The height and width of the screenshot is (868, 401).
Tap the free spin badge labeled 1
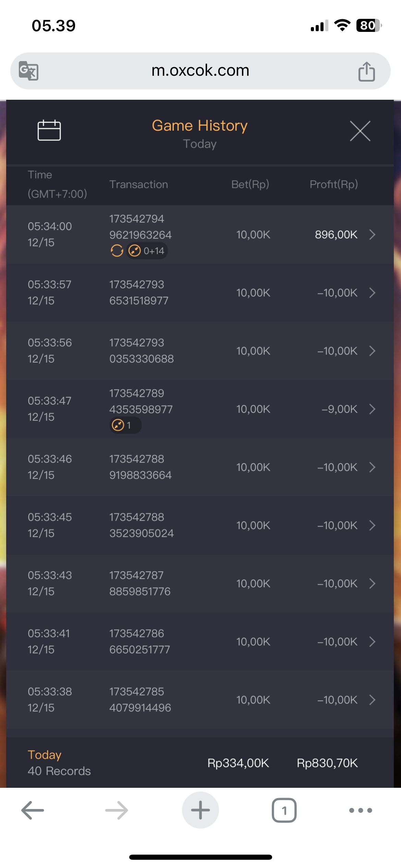(125, 425)
